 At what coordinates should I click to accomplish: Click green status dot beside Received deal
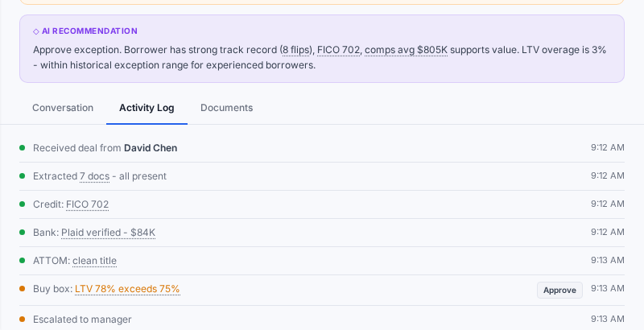23,148
